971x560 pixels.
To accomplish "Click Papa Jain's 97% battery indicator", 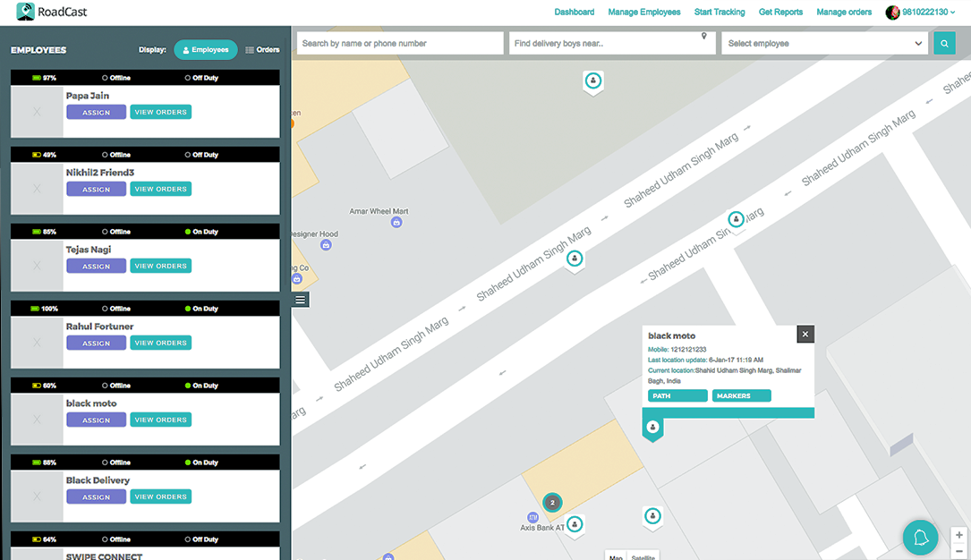I will 44,78.
